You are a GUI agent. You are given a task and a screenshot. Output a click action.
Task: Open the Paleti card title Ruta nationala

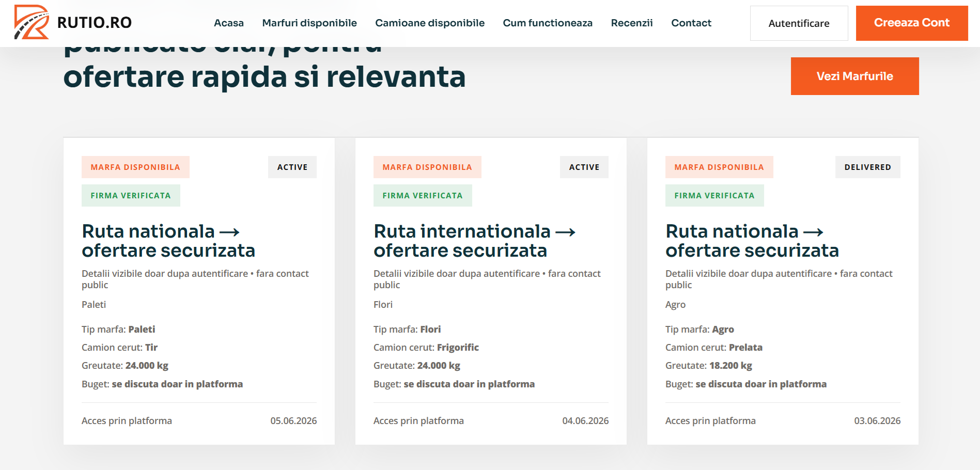(168, 241)
